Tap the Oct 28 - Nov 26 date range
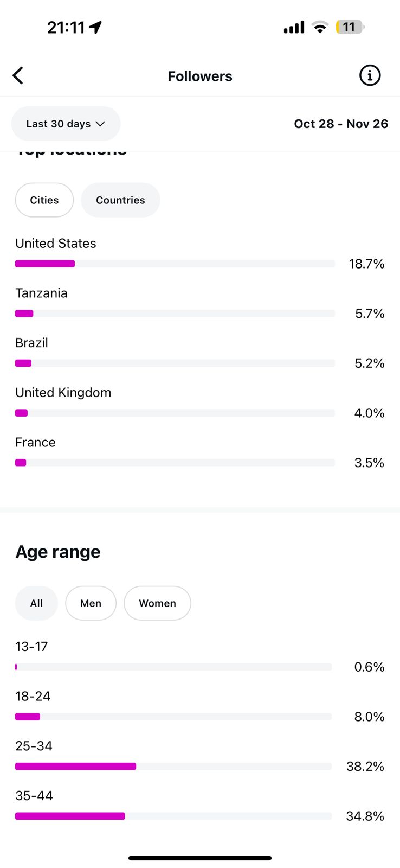The width and height of the screenshot is (400, 868). tap(341, 124)
